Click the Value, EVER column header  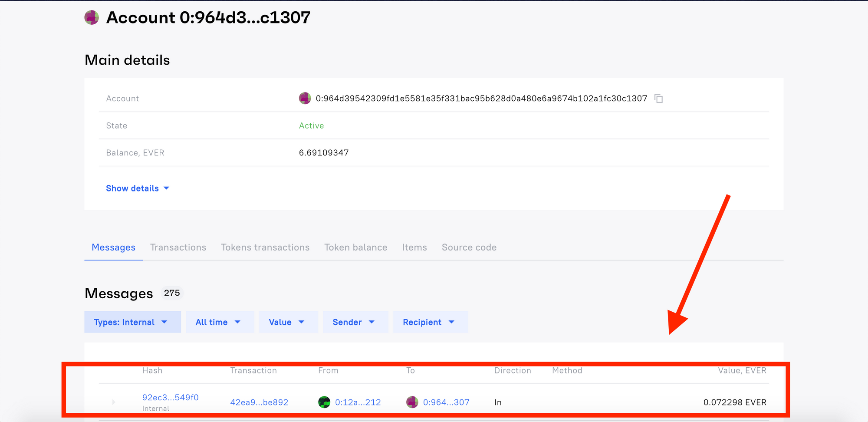(x=742, y=370)
